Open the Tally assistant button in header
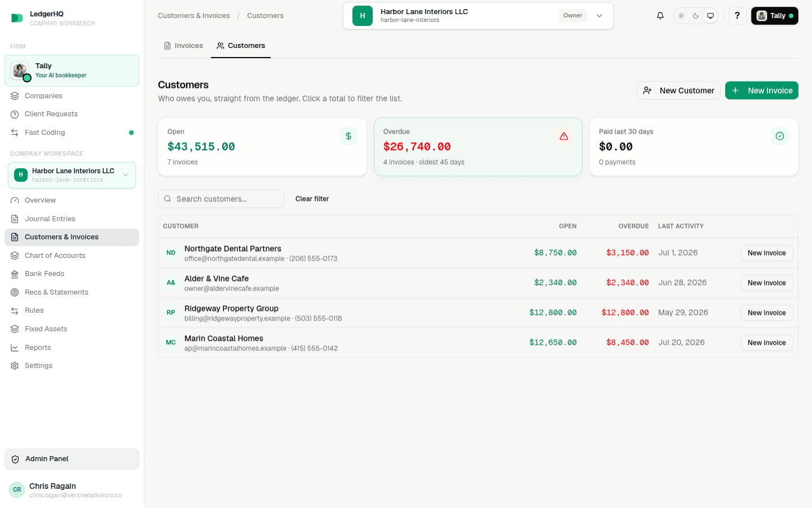Viewport: 812px width, 508px height. tap(774, 16)
